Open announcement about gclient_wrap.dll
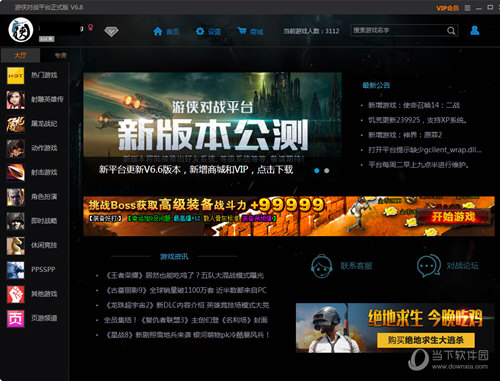Screen dimensions: 500x381 click(425, 150)
